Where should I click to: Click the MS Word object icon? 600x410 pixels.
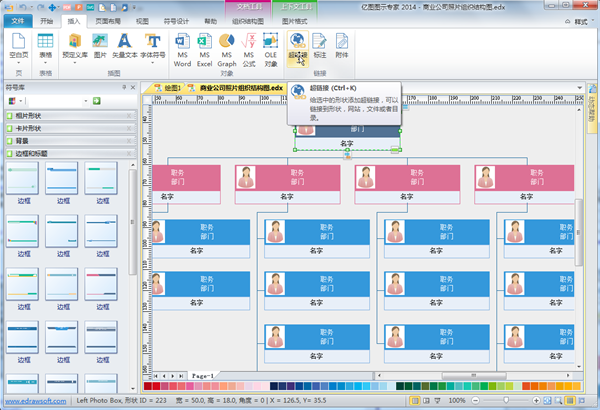[183, 46]
